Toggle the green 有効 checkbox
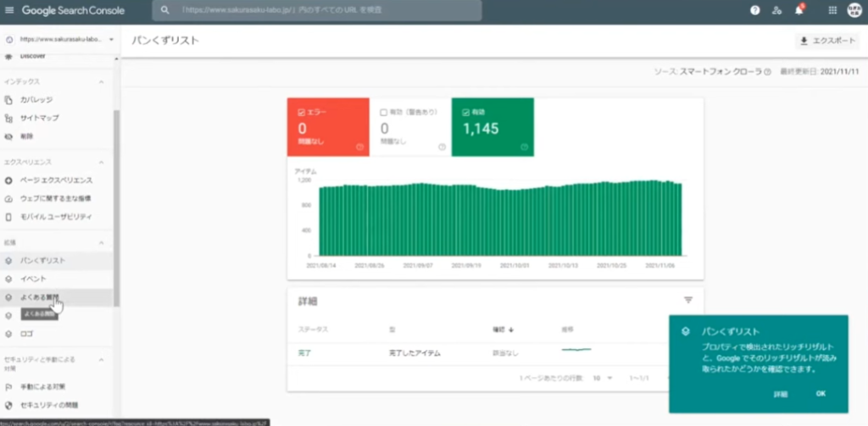The image size is (868, 426). coord(465,113)
